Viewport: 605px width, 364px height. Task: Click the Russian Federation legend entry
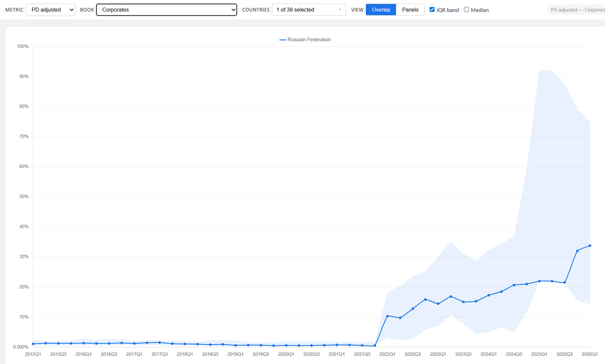[305, 39]
